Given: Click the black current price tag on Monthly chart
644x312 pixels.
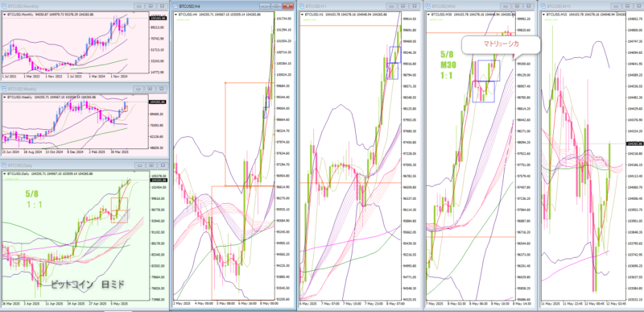Looking at the screenshot, I should [x=158, y=19].
